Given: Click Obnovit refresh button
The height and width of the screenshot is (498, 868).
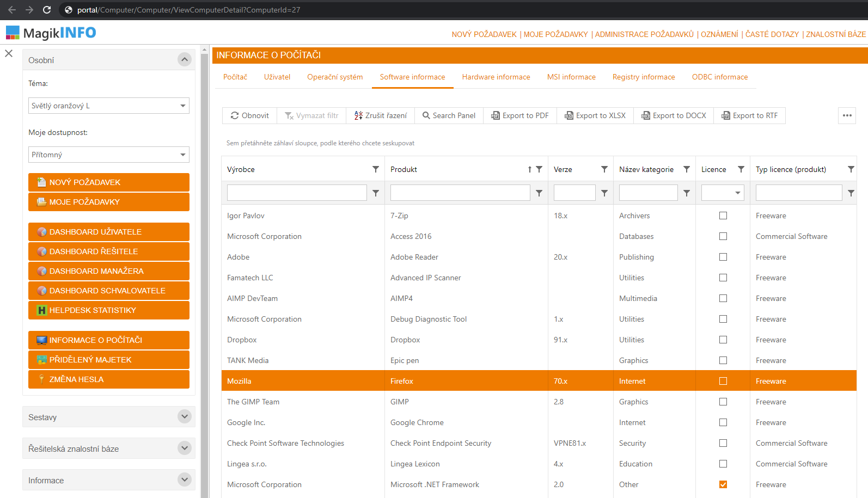Looking at the screenshot, I should tap(249, 115).
